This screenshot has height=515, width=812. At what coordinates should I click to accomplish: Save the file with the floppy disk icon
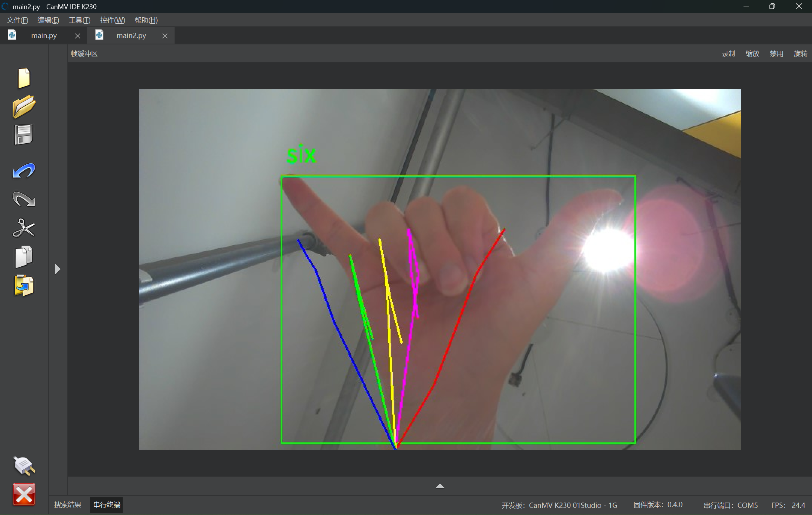(24, 135)
